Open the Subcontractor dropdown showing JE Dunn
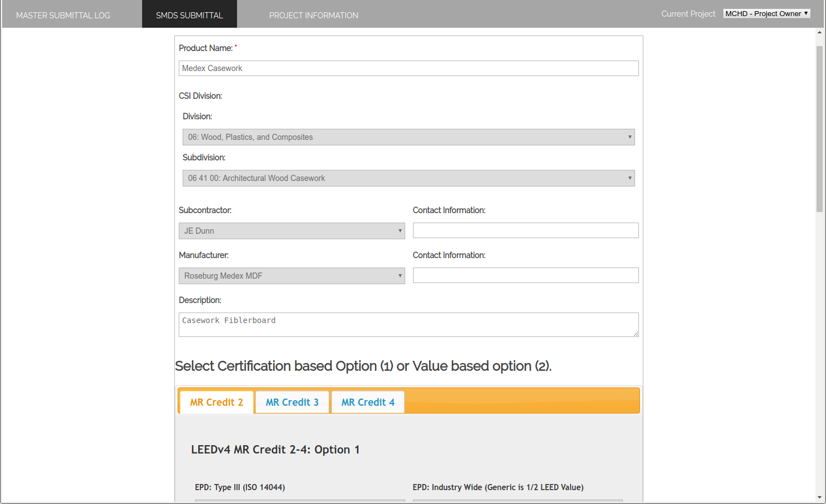Image resolution: width=826 pixels, height=504 pixels. pos(291,231)
